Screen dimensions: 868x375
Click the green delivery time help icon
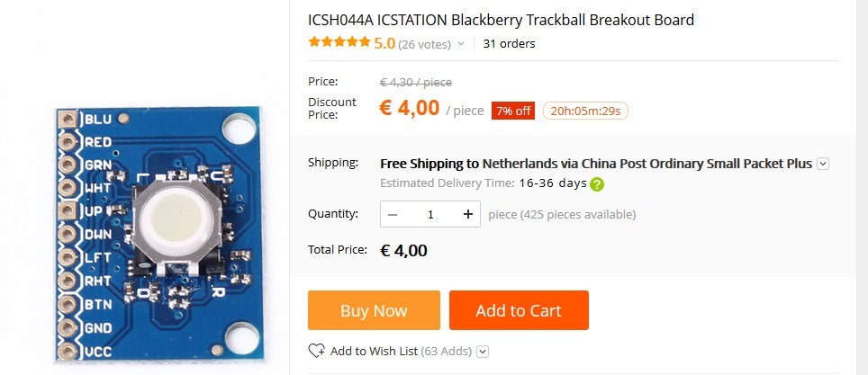coord(597,184)
